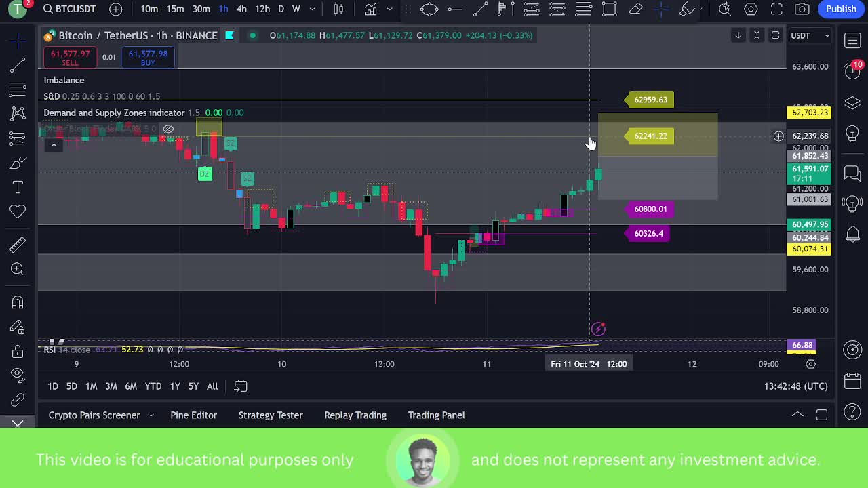Open the heart icons tool in left sidebar
The width and height of the screenshot is (868, 488).
pos(18,211)
